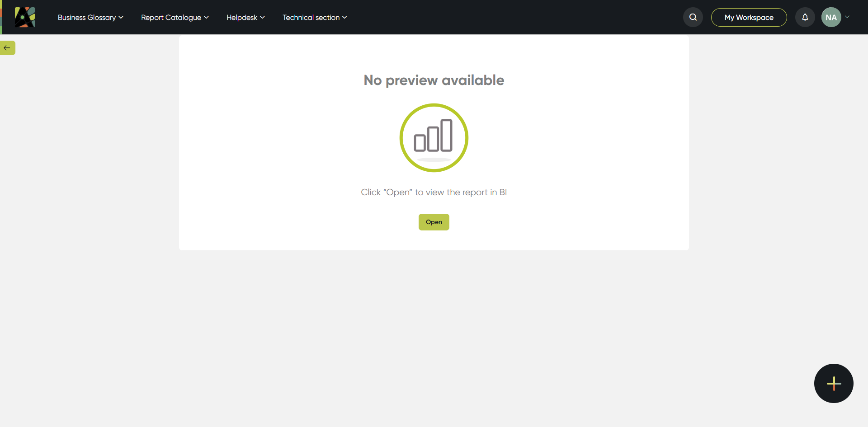The width and height of the screenshot is (868, 427).
Task: Go back using the green arrow tab
Action: click(x=7, y=48)
